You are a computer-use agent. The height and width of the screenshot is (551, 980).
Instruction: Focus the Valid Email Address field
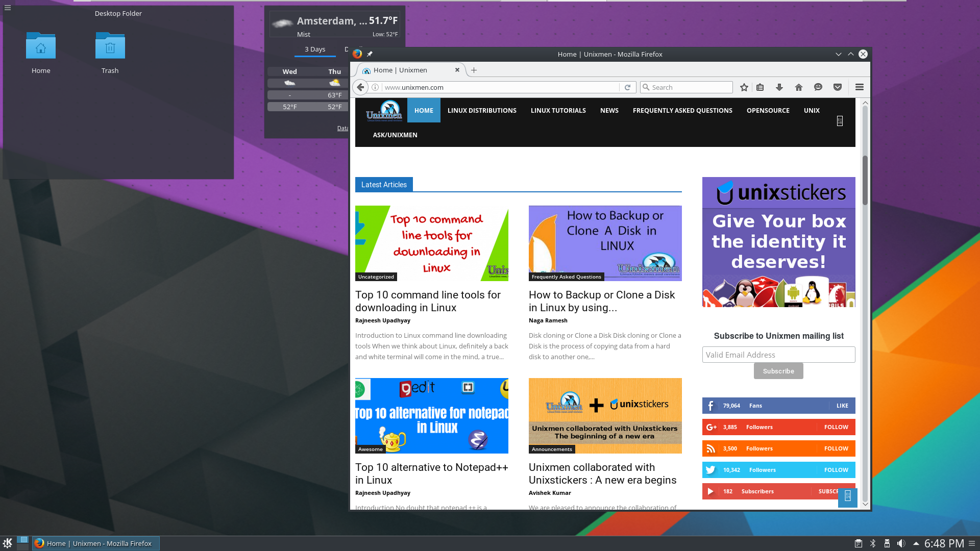click(x=778, y=355)
